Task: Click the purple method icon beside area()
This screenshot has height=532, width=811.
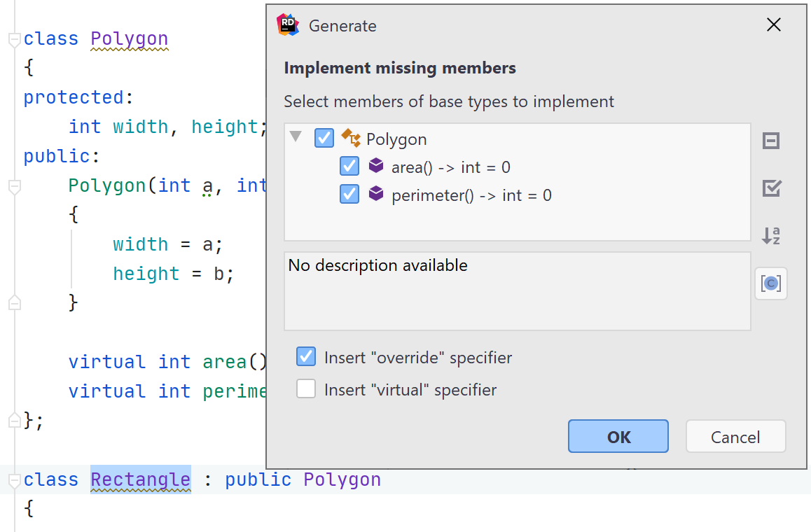Action: 376,166
